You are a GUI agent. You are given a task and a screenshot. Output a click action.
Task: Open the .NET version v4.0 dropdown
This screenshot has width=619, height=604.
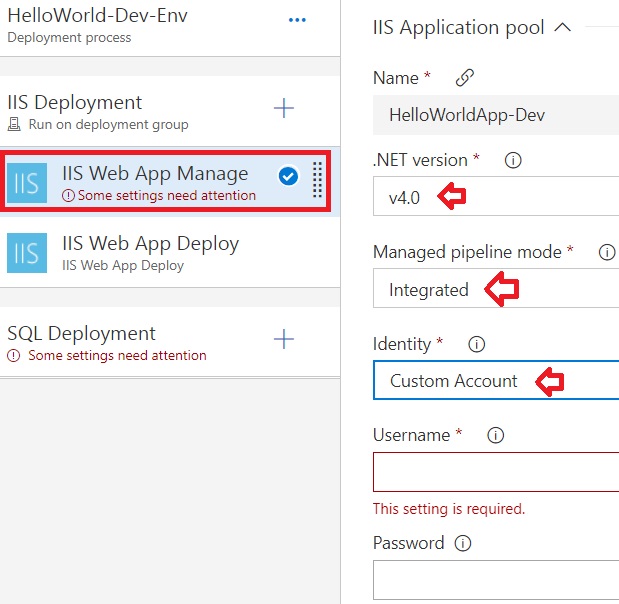coord(496,196)
